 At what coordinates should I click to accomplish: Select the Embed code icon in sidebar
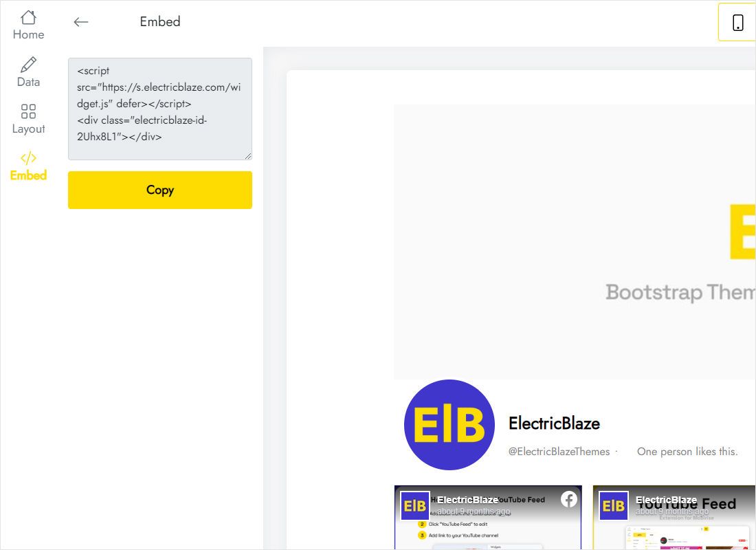[28, 157]
